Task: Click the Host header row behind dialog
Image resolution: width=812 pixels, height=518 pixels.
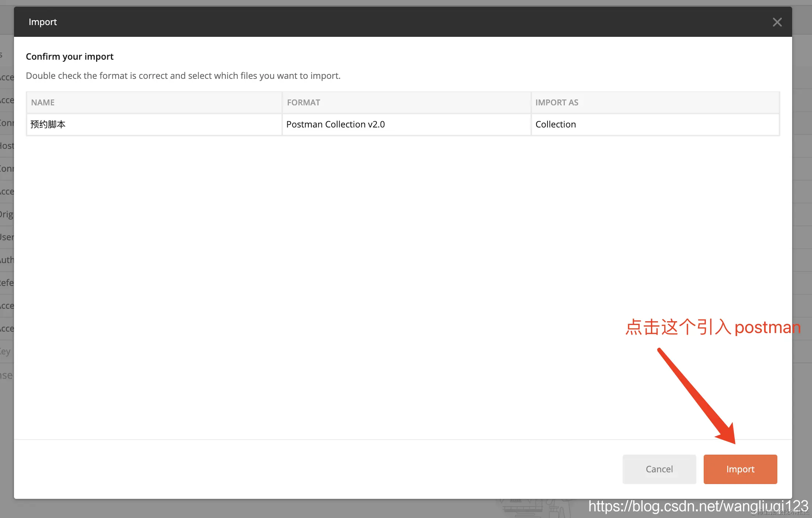Action: [x=7, y=146]
